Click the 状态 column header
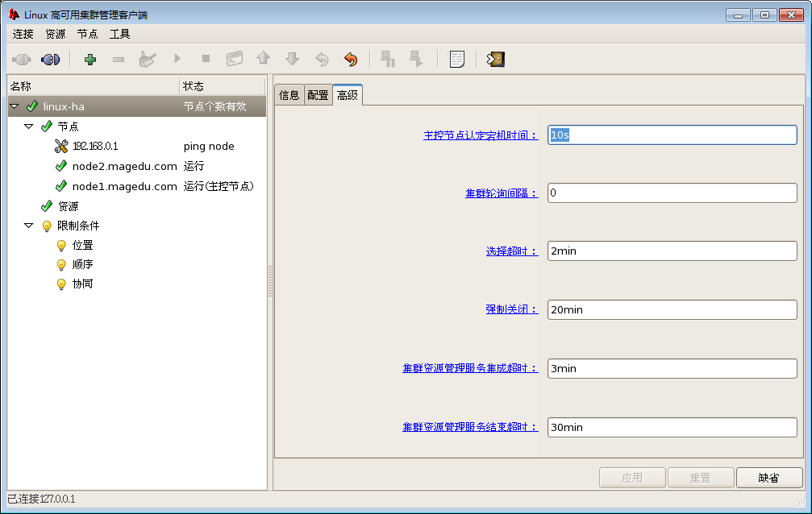 (x=223, y=86)
